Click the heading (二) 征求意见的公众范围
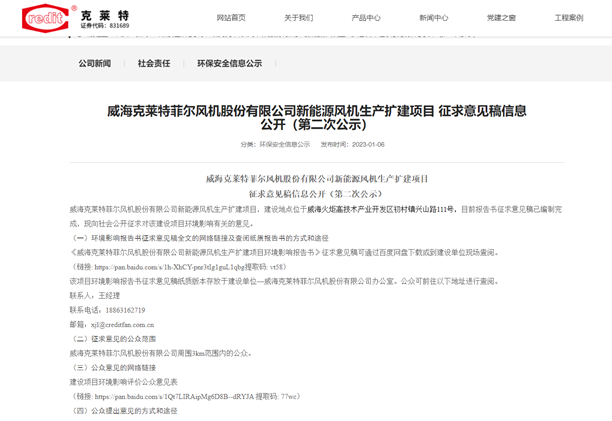This screenshot has height=421, width=612. pos(114,339)
